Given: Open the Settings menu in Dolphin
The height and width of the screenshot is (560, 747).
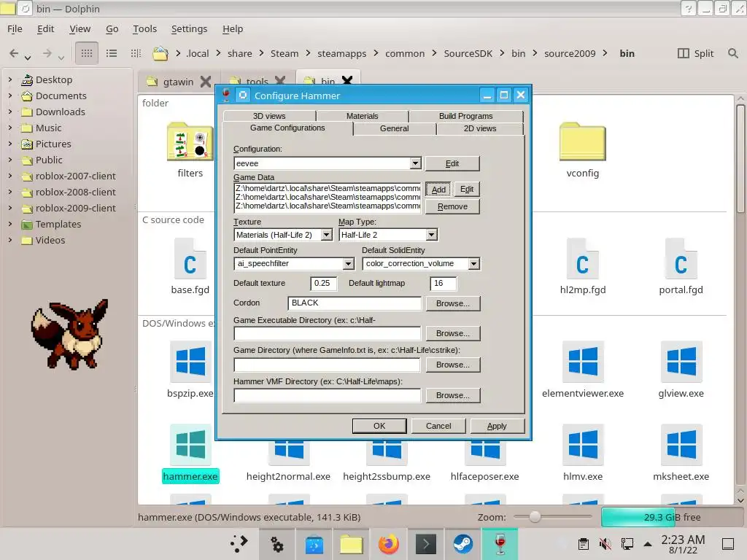Looking at the screenshot, I should (x=189, y=28).
